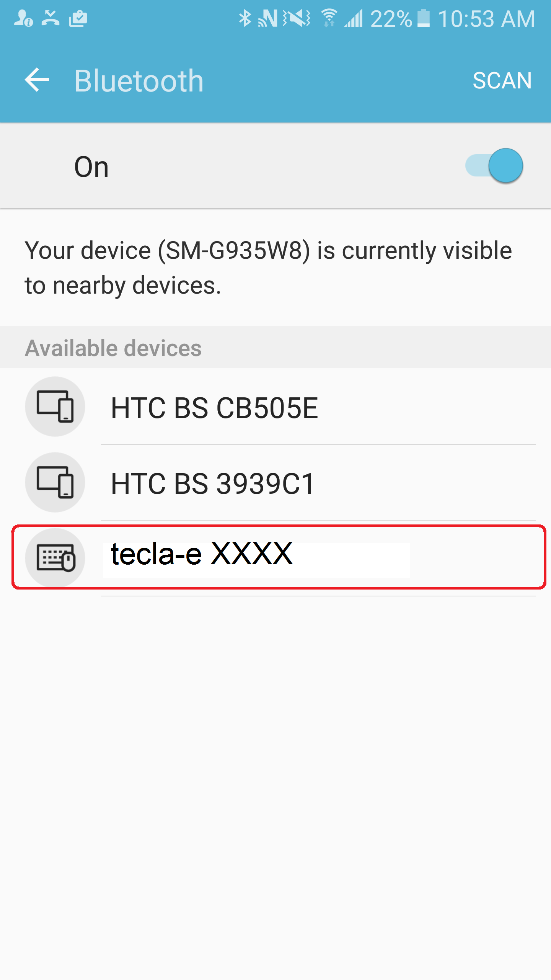Tap the tecla-e keyboard device icon
551x980 pixels.
pyautogui.click(x=55, y=558)
